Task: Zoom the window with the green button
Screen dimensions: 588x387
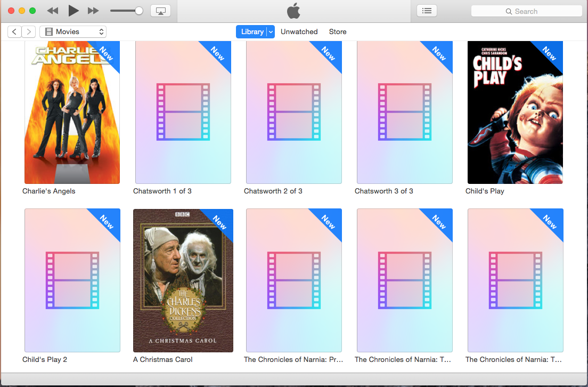Action: [x=32, y=11]
